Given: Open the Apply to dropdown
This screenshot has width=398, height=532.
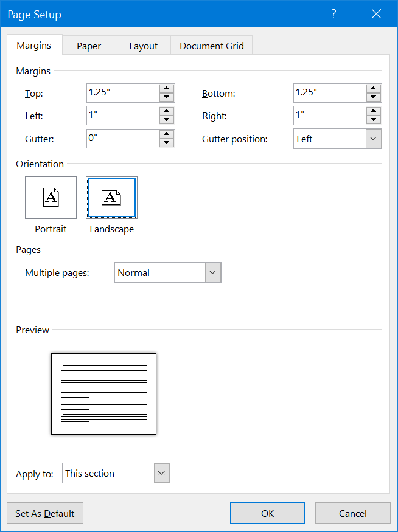Looking at the screenshot, I should click(162, 473).
